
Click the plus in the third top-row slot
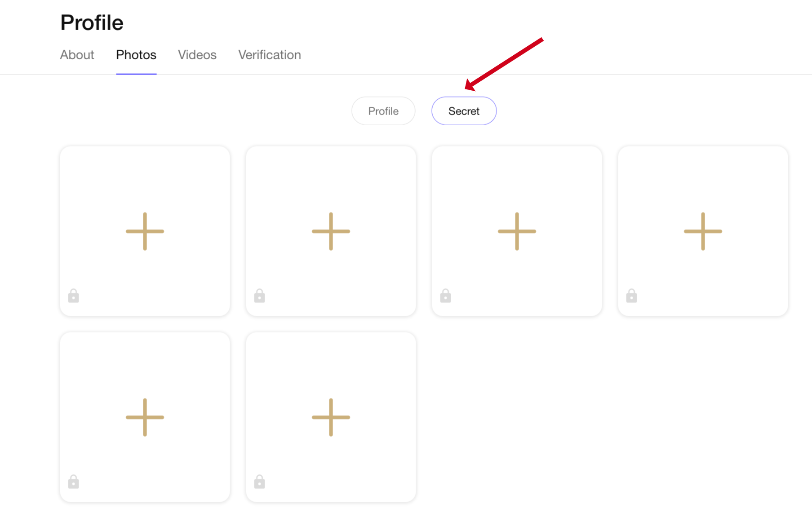(x=517, y=231)
